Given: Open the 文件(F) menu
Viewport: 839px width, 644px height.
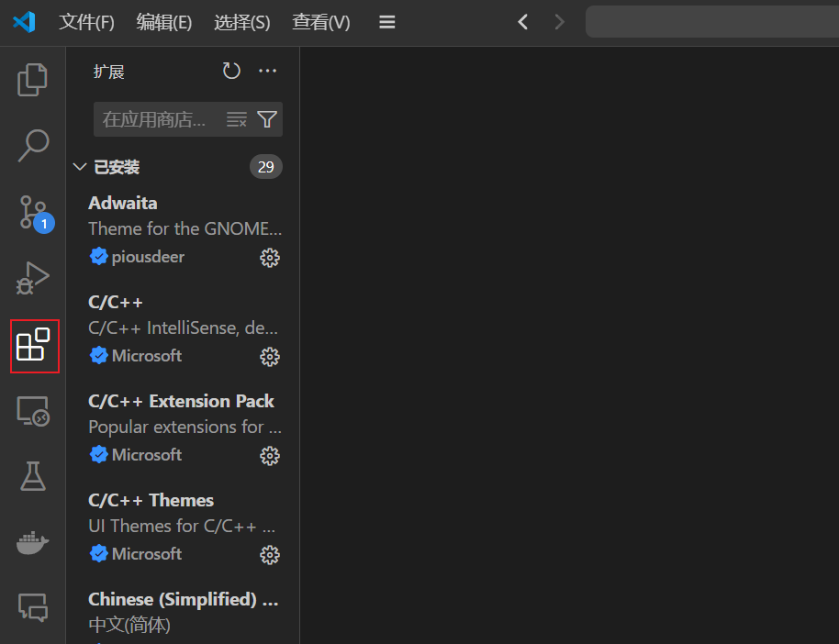Looking at the screenshot, I should click(86, 22).
